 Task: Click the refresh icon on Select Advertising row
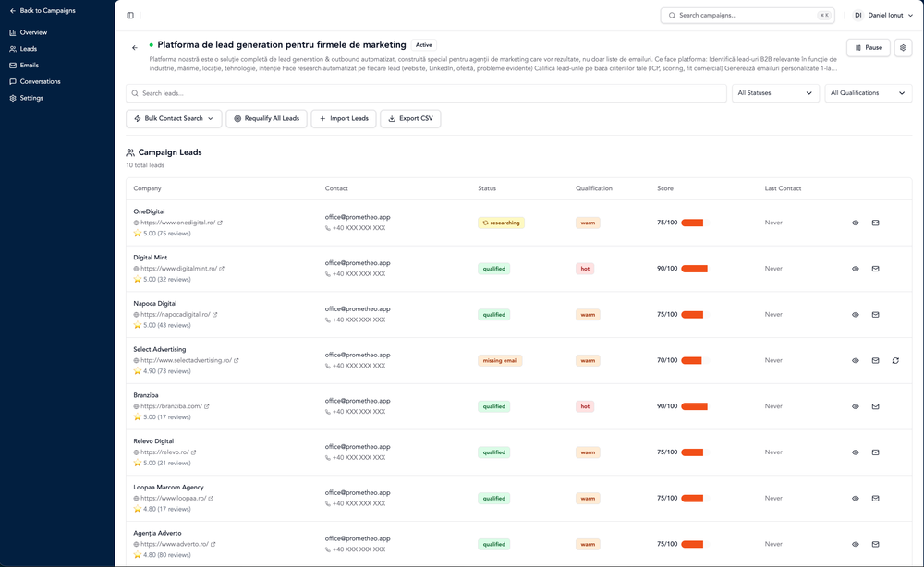894,361
